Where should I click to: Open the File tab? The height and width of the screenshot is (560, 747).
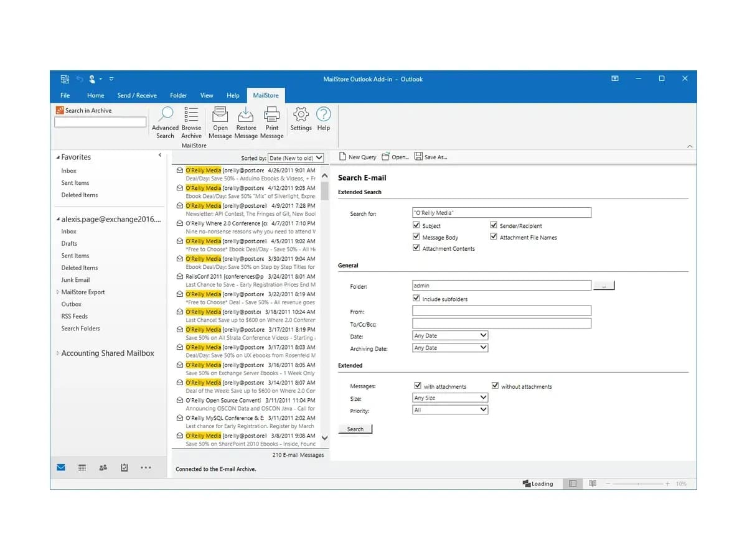coord(65,95)
